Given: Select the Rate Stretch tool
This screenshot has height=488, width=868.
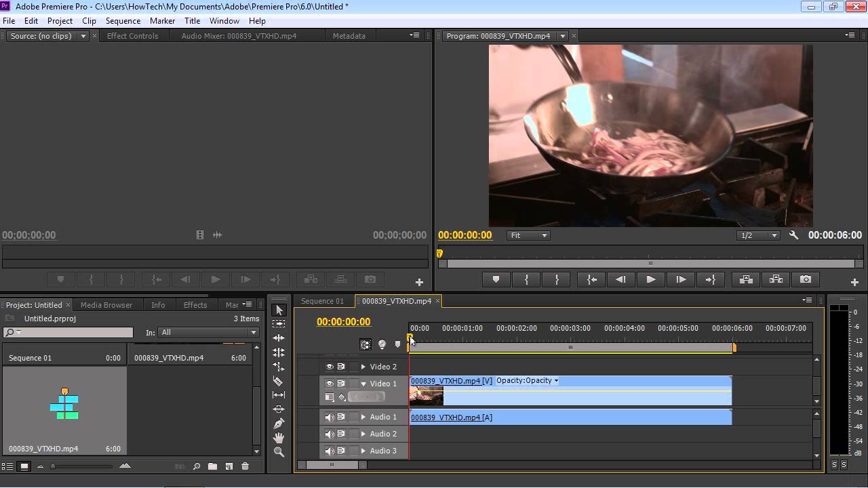Looking at the screenshot, I should (x=279, y=367).
